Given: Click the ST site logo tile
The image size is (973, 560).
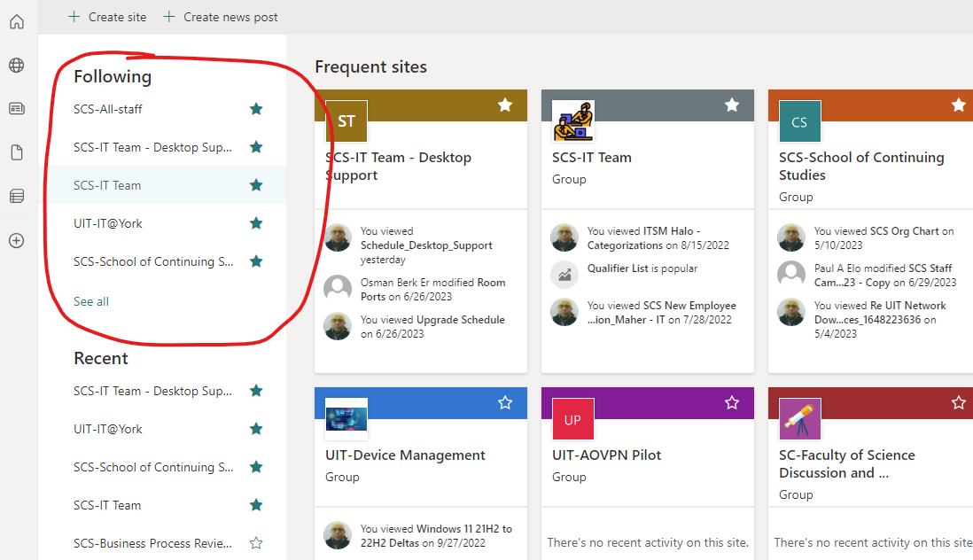Looking at the screenshot, I should point(346,121).
